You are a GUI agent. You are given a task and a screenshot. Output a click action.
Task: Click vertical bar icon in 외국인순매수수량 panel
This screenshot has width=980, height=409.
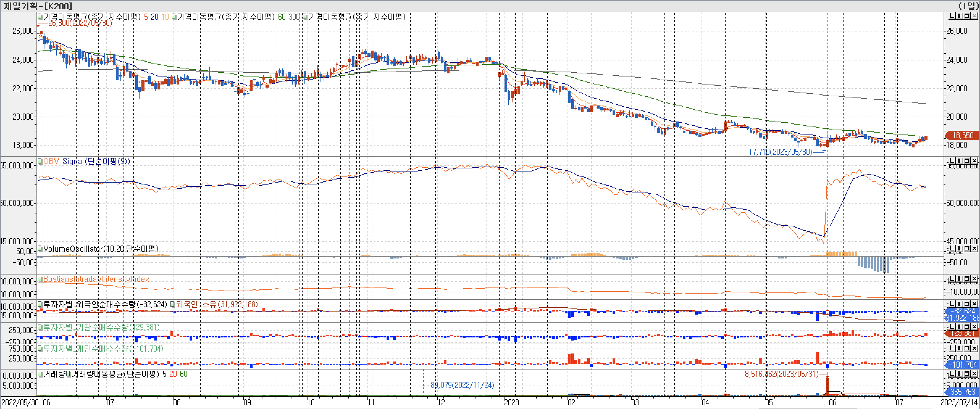[959, 304]
